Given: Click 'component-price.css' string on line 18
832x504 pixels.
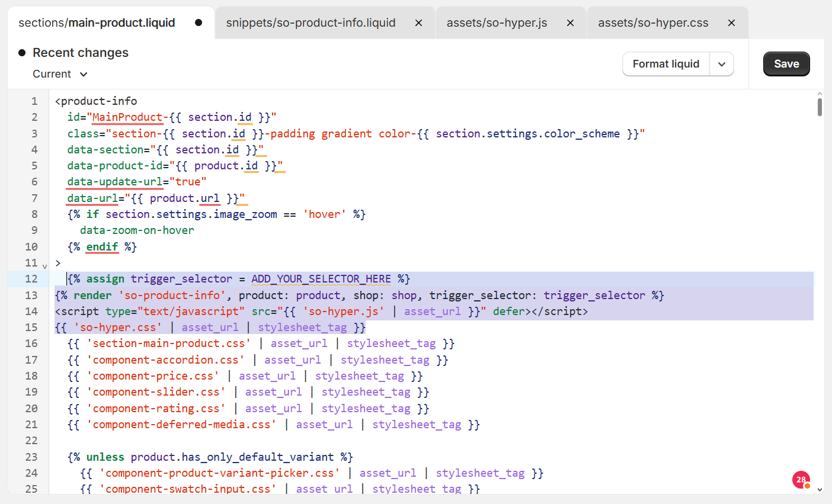Looking at the screenshot, I should (x=153, y=376).
